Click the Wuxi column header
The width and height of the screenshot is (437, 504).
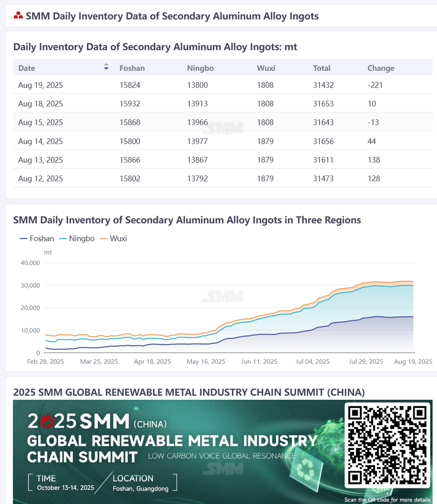[x=266, y=68]
